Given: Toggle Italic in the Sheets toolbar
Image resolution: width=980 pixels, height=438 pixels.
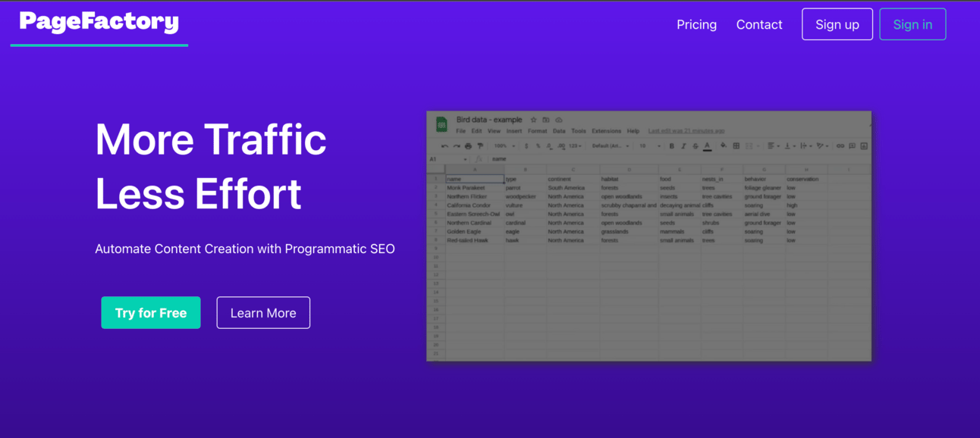Looking at the screenshot, I should (683, 146).
